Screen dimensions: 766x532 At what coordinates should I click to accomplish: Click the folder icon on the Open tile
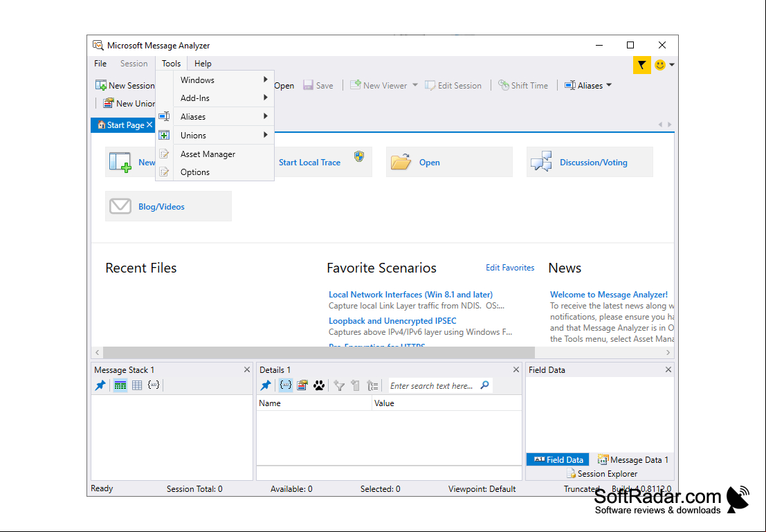(x=401, y=162)
